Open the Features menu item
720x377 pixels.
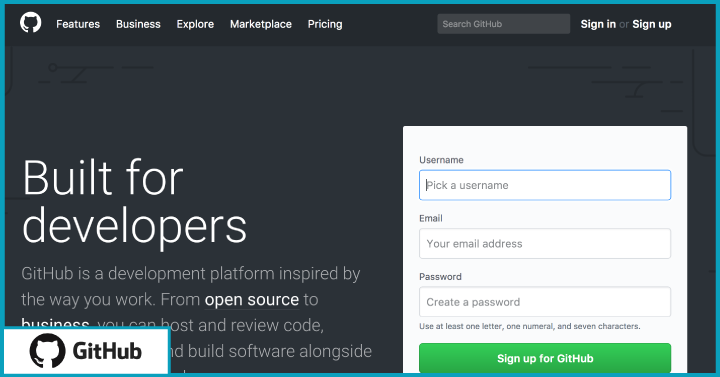78,24
